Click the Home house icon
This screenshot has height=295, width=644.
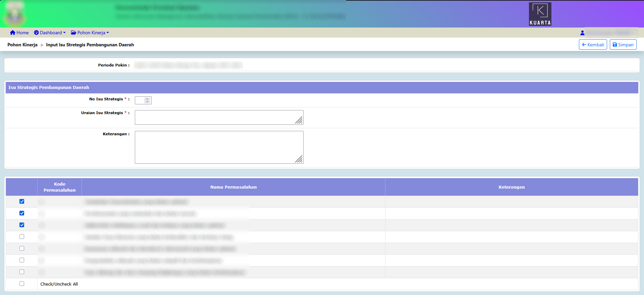tap(13, 33)
